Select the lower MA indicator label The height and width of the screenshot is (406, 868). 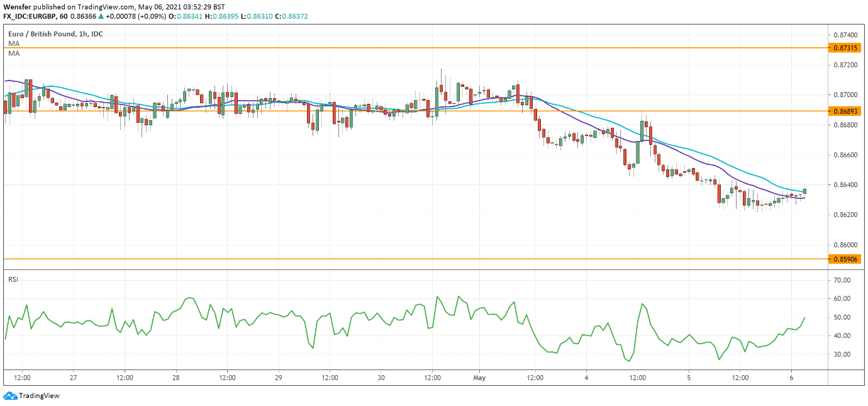tap(14, 54)
